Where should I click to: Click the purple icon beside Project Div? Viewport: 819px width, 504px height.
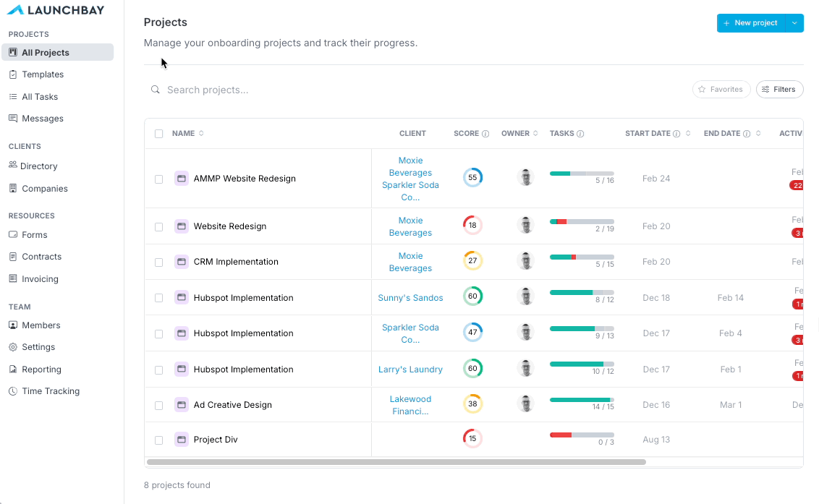182,439
